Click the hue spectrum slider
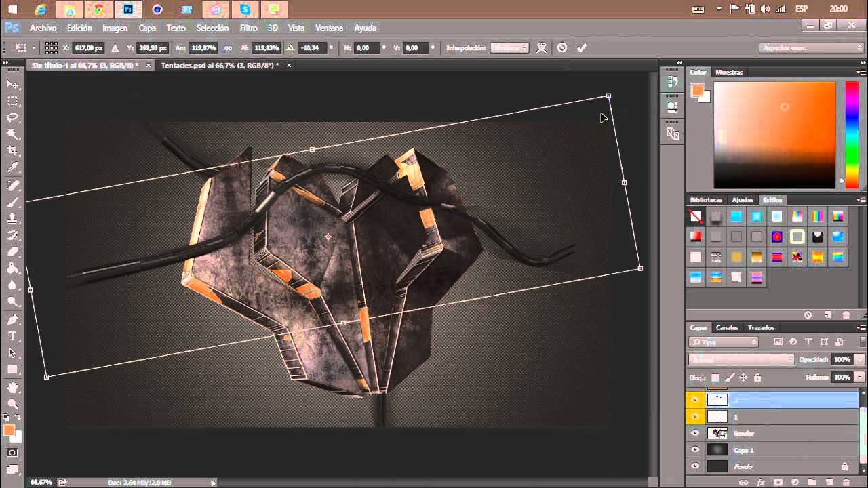 (x=852, y=135)
